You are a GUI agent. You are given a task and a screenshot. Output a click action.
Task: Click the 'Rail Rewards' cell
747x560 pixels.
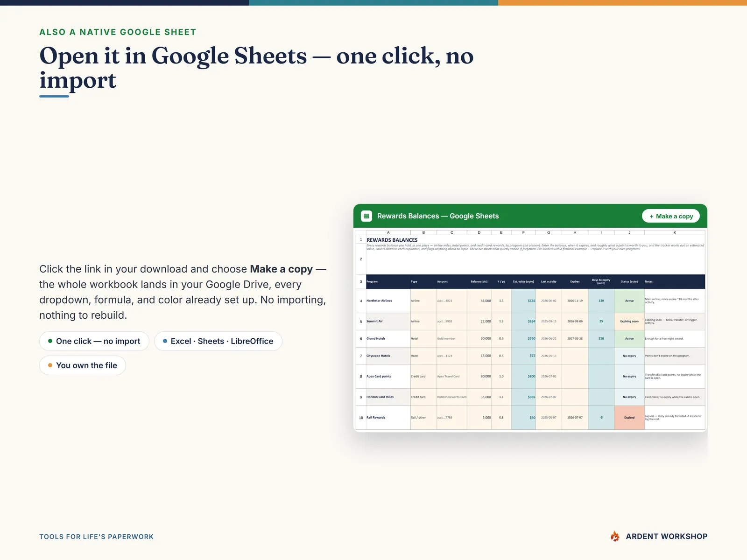(388, 418)
